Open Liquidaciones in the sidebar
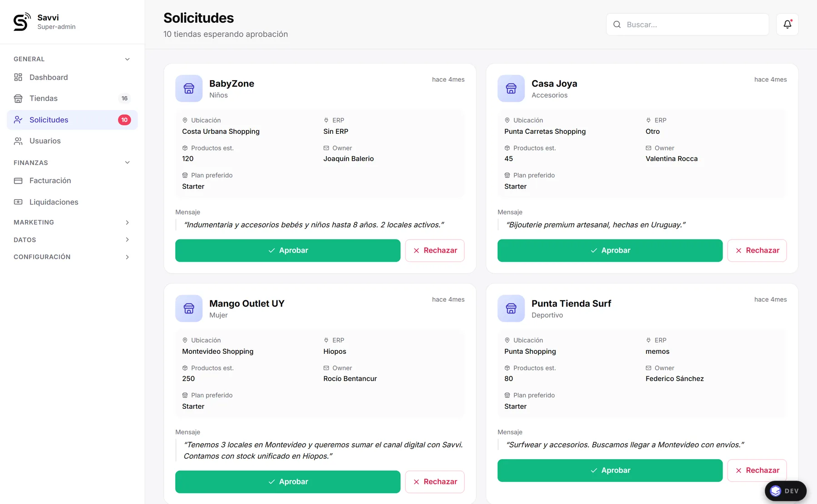This screenshot has height=504, width=817. coord(72,202)
